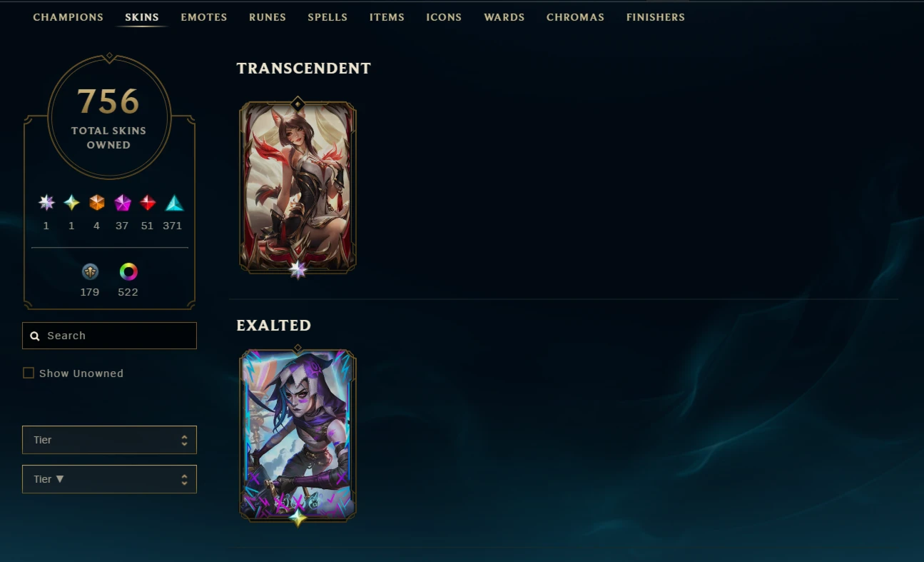Enable the Show Unowned checkbox
924x562 pixels.
pos(29,373)
